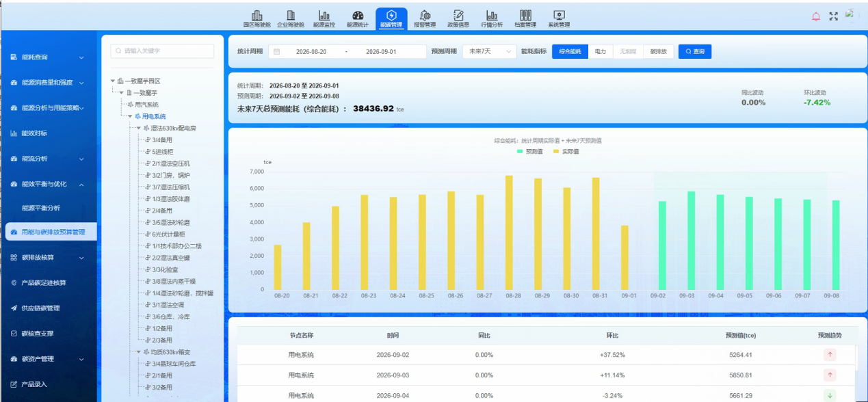Viewport: 868px width, 402px height.
Task: Open the 园区驾驶舱 dashboard icon
Action: 257,16
